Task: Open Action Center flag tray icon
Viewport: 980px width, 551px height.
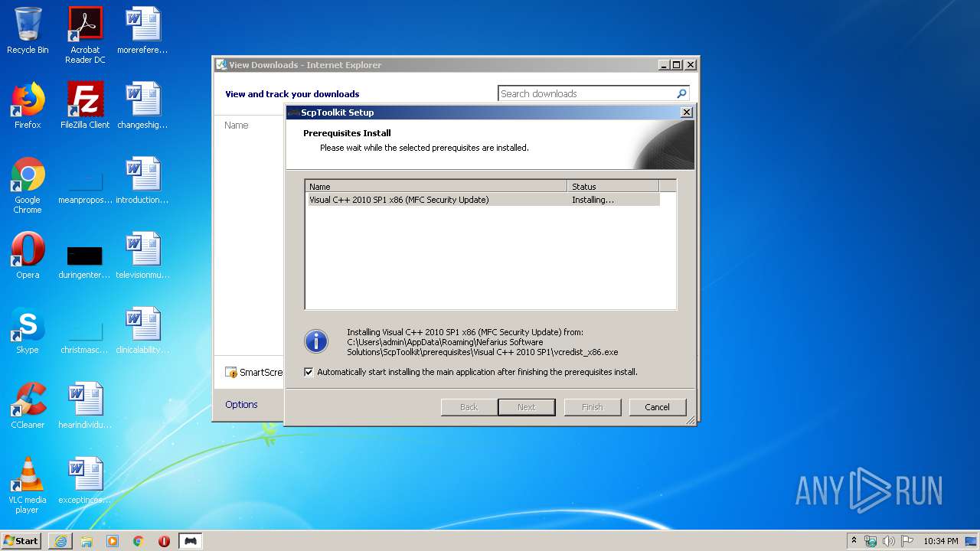Action: pos(907,541)
